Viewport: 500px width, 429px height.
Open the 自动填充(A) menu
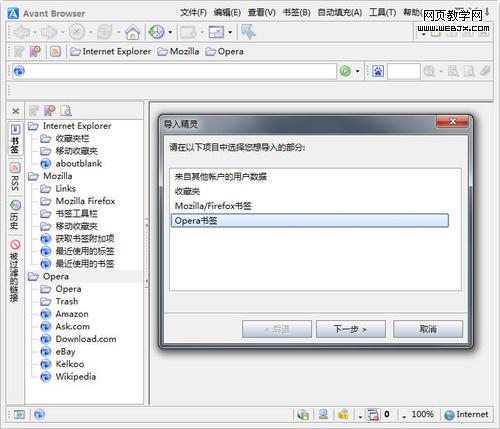340,13
